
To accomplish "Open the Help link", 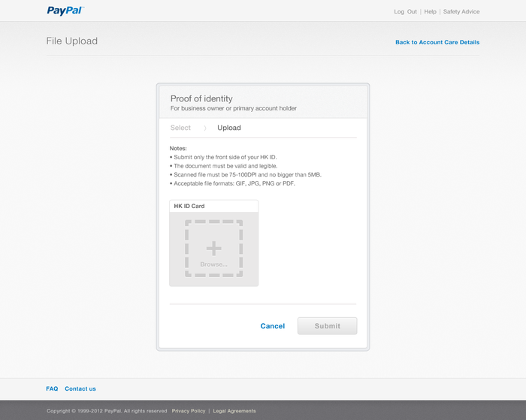I will [430, 12].
